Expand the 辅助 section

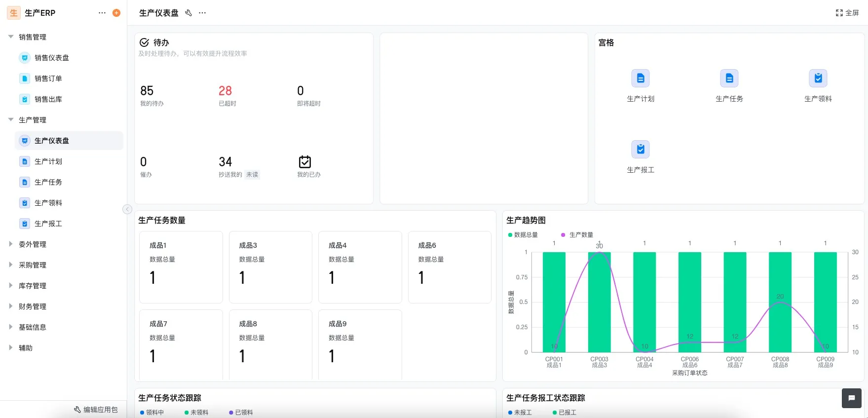coord(11,347)
